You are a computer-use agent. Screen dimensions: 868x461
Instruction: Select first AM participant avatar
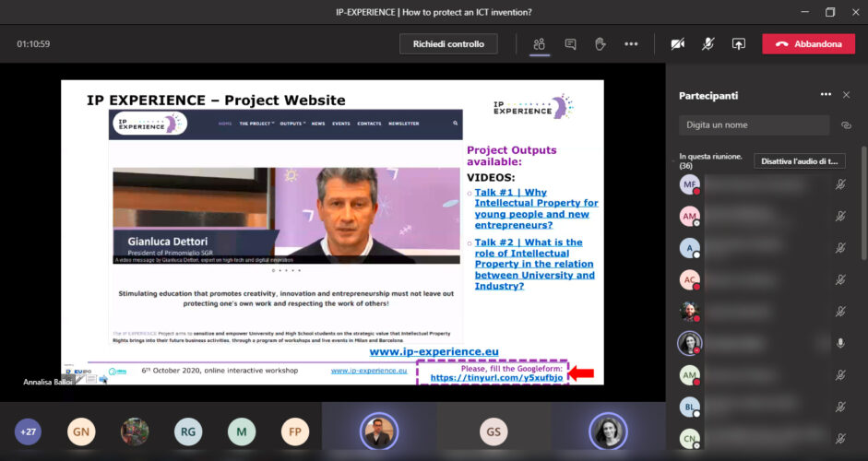[x=690, y=217]
